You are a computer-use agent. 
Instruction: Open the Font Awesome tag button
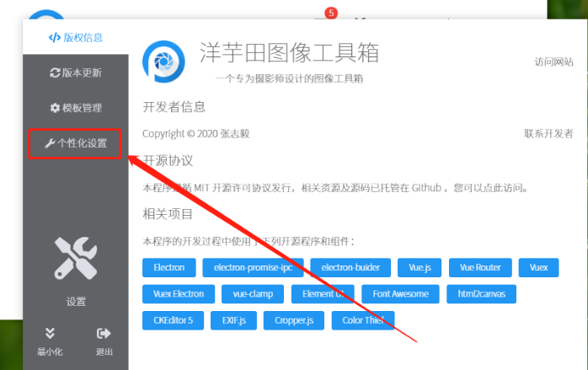pos(400,294)
